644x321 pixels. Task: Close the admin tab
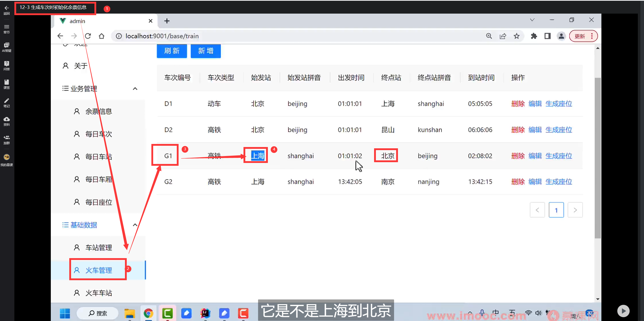(x=151, y=21)
